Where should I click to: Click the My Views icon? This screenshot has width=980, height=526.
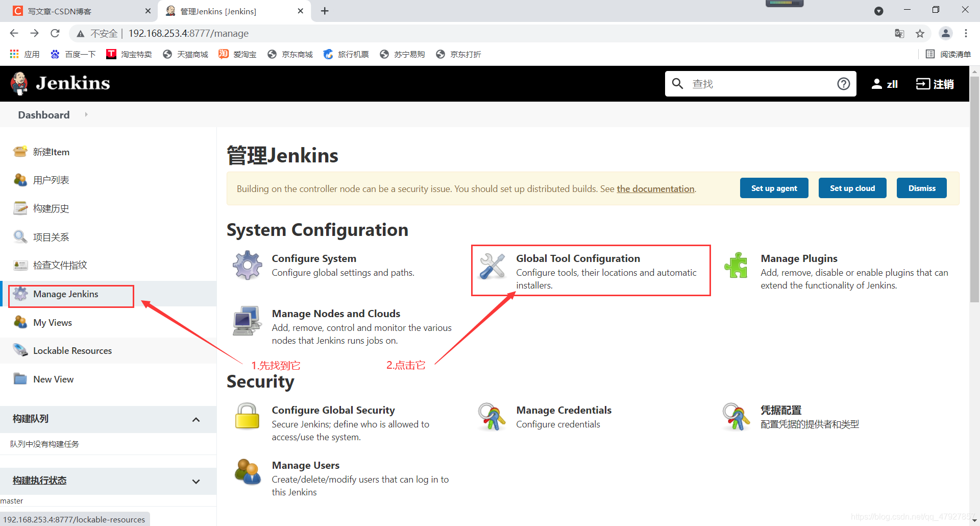coord(20,322)
